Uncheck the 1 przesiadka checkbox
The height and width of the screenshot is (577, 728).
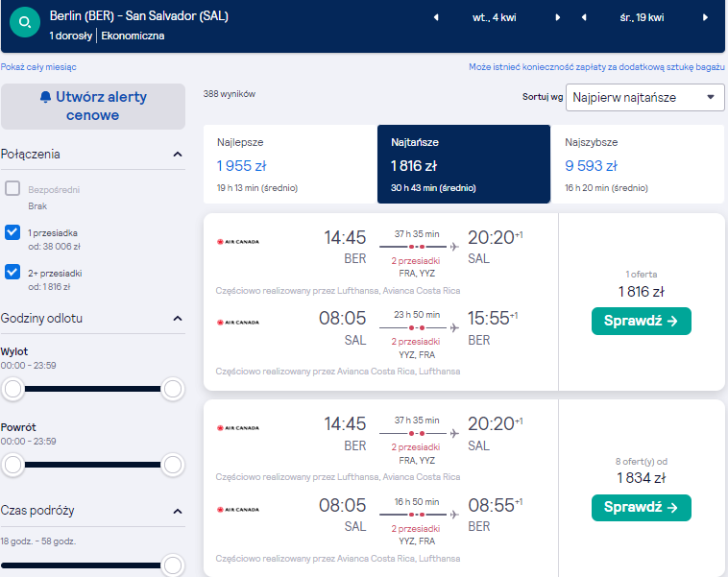[12, 232]
